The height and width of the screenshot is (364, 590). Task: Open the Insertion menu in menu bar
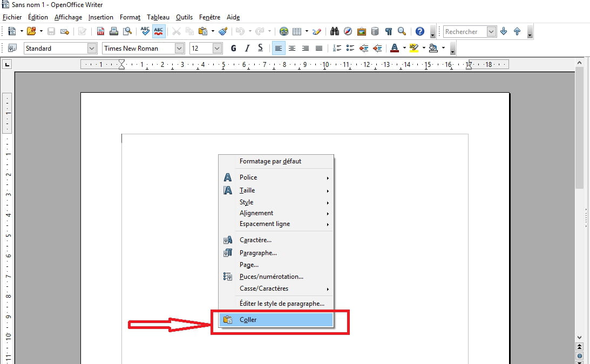tap(101, 17)
